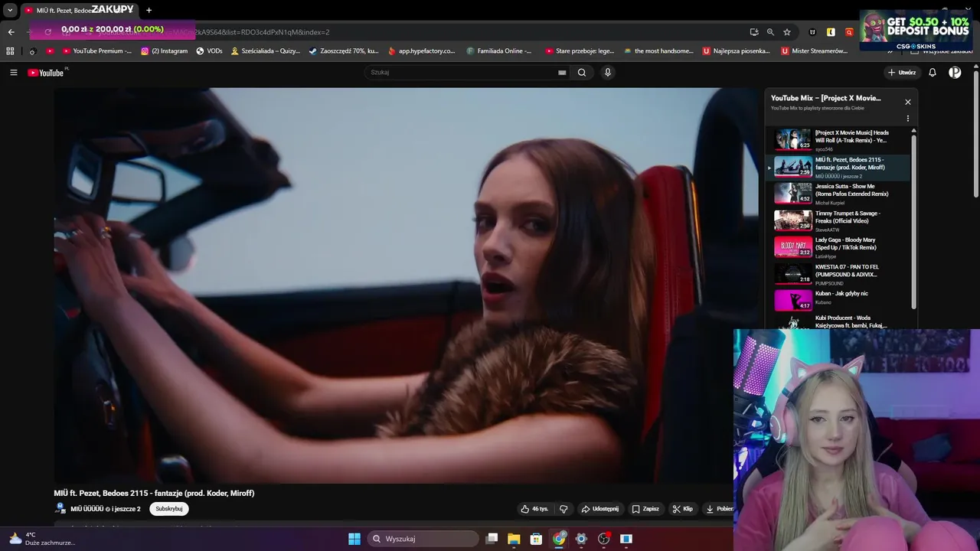
Task: Open OBS Studio on taskbar
Action: [x=603, y=539]
